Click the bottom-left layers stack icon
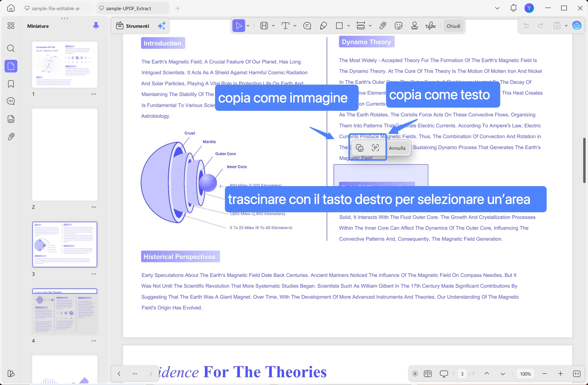Viewport: 588px width, 385px height. [x=11, y=374]
